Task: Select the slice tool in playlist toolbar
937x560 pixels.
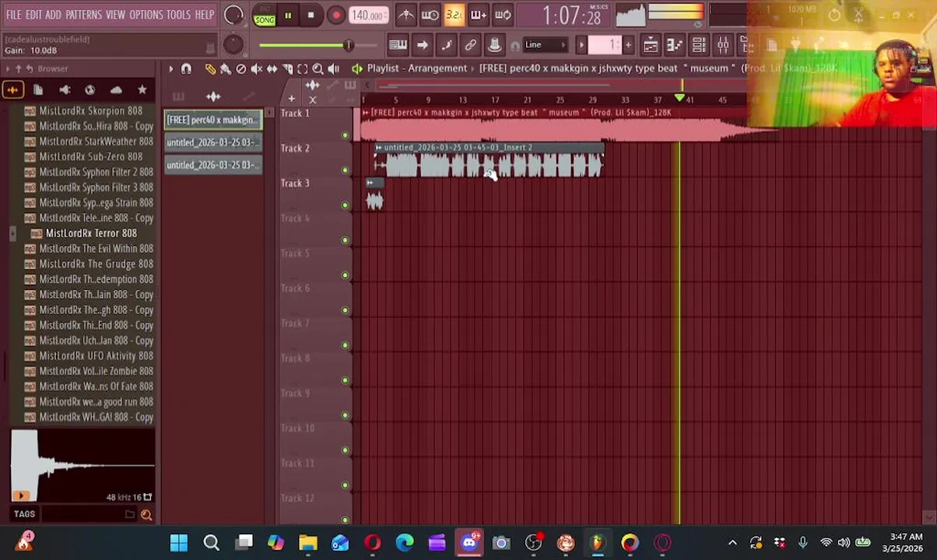Action: point(287,69)
